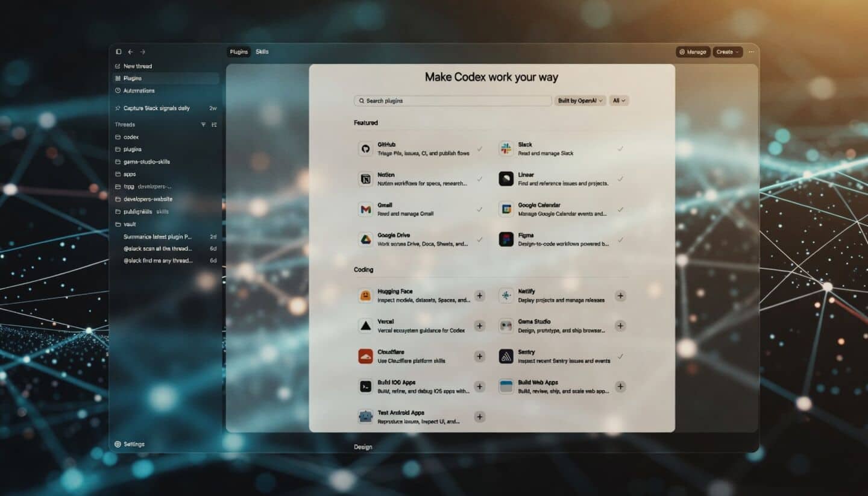Click the checkmark next to Linear
868x496 pixels.
tap(620, 179)
